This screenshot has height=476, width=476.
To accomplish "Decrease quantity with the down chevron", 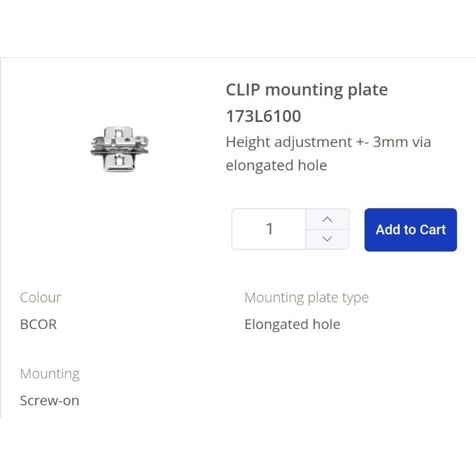I will pos(327,239).
